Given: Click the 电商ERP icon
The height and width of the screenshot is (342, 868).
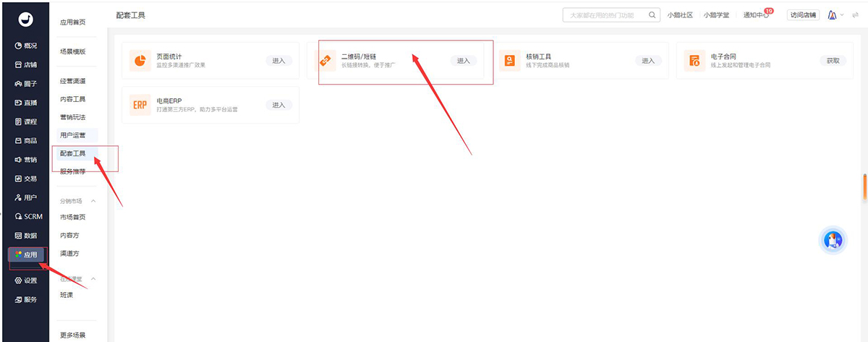Looking at the screenshot, I should coord(140,105).
